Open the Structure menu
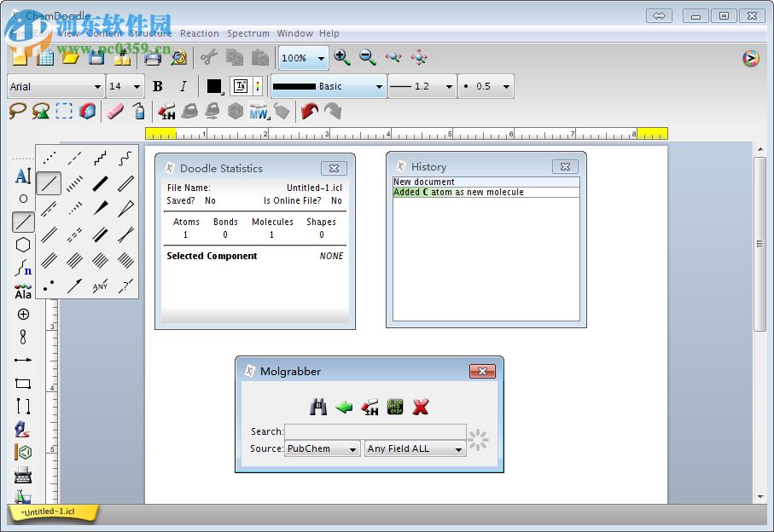 (x=150, y=33)
